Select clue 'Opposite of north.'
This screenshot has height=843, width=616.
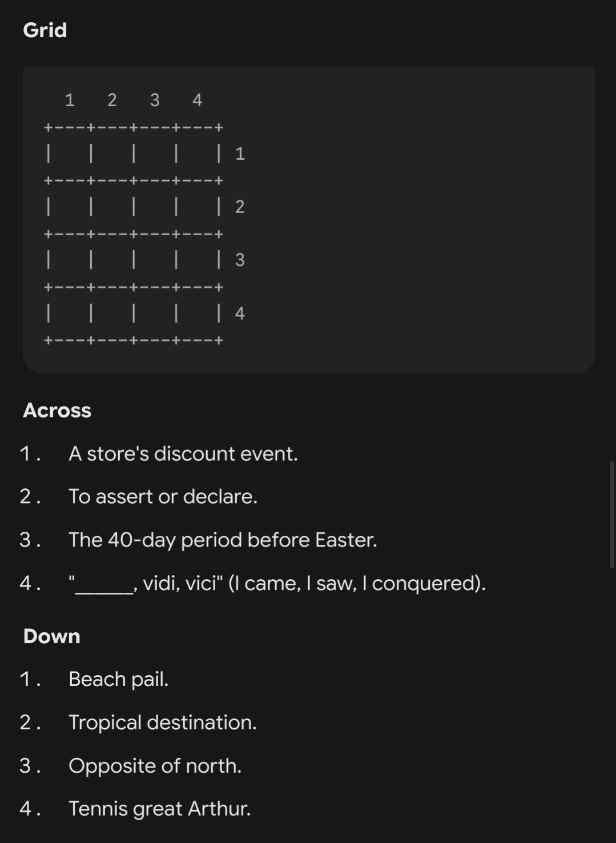pyautogui.click(x=155, y=765)
